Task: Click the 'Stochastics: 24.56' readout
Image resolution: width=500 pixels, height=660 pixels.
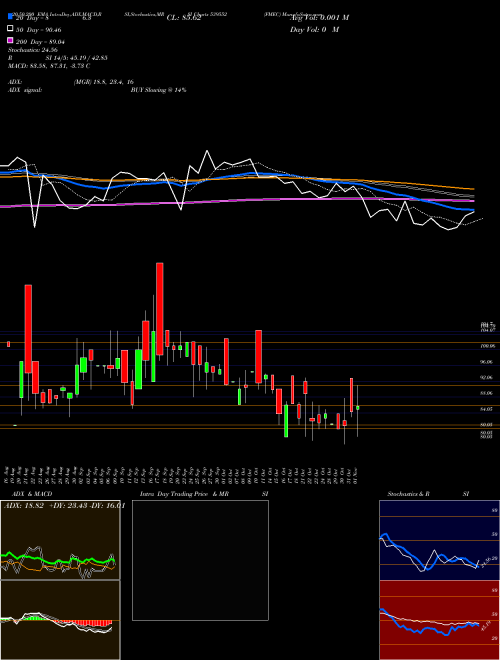Action: [x=33, y=50]
